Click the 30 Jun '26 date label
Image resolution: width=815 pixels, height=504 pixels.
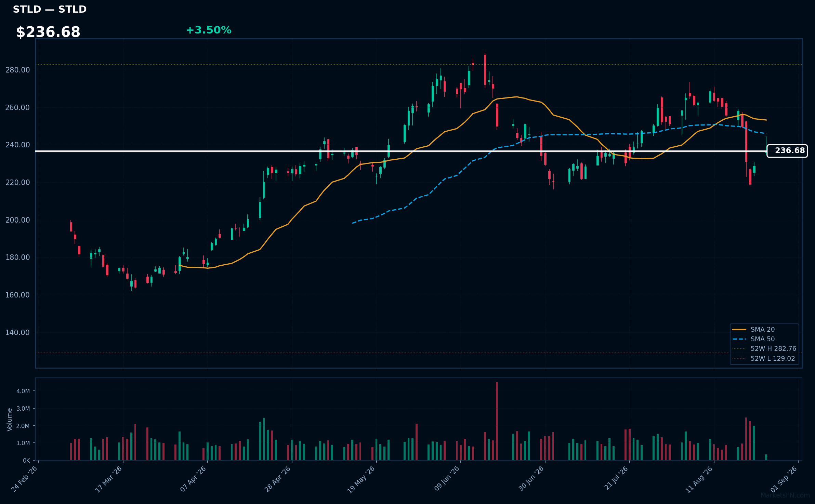coord(531,479)
